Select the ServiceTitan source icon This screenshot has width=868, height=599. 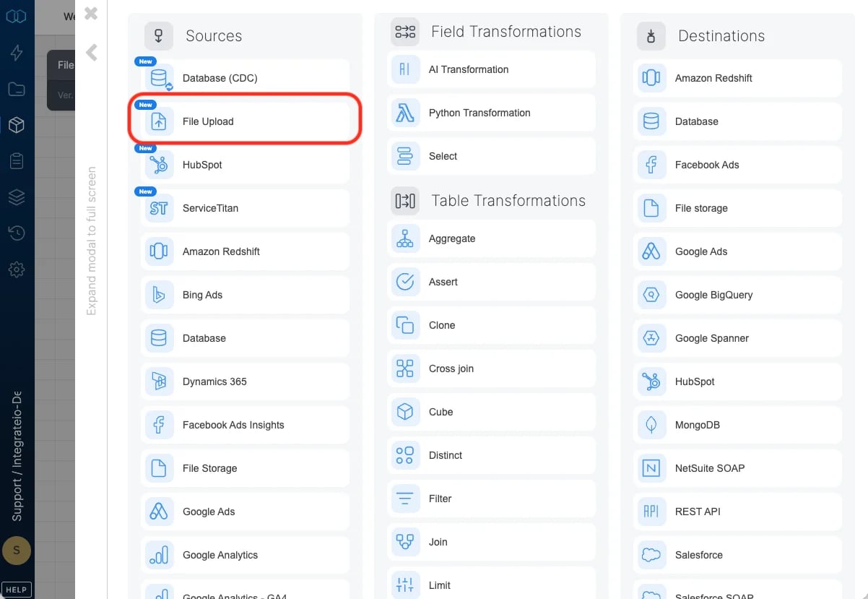[159, 208]
